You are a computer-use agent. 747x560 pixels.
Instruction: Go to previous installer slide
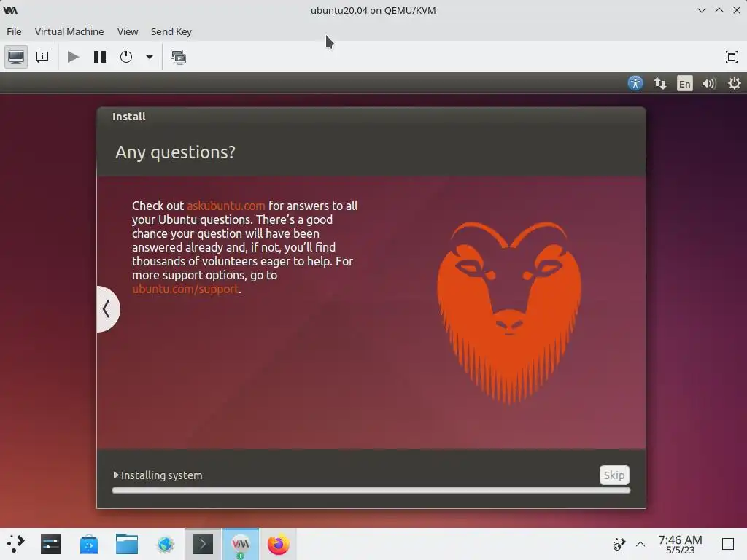pos(107,309)
